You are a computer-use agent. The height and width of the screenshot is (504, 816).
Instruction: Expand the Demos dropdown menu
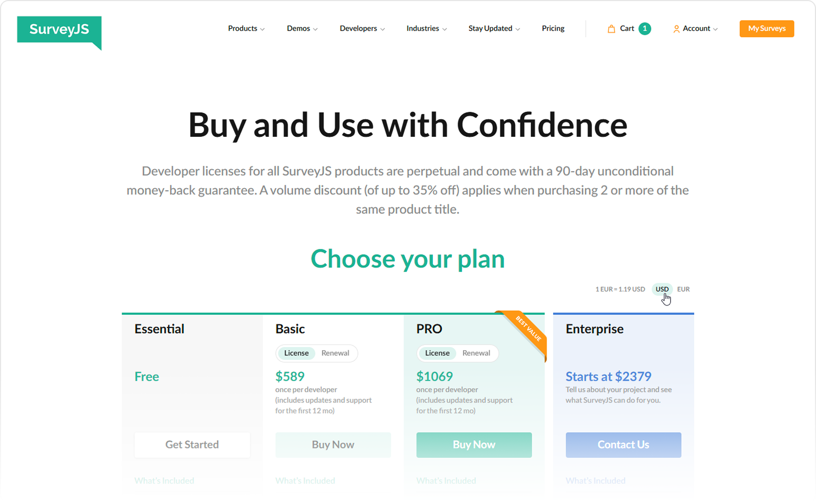(302, 29)
